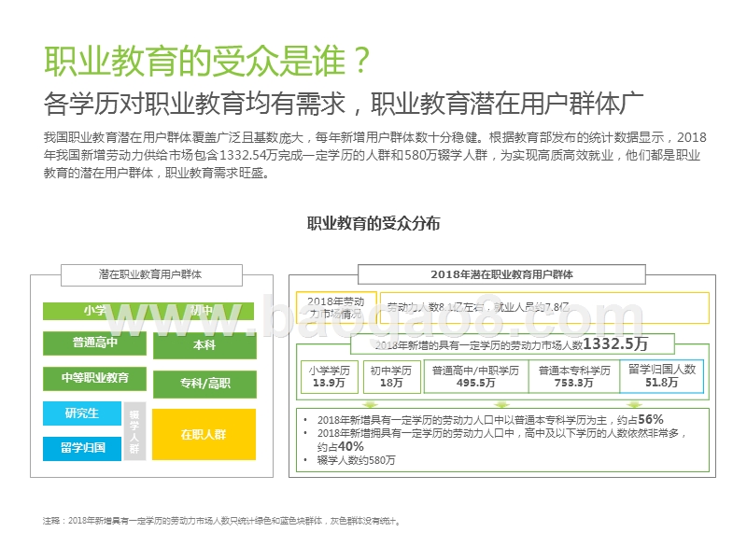Select the 普通高中 block
The width and height of the screenshot is (747, 560).
pyautogui.click(x=94, y=343)
